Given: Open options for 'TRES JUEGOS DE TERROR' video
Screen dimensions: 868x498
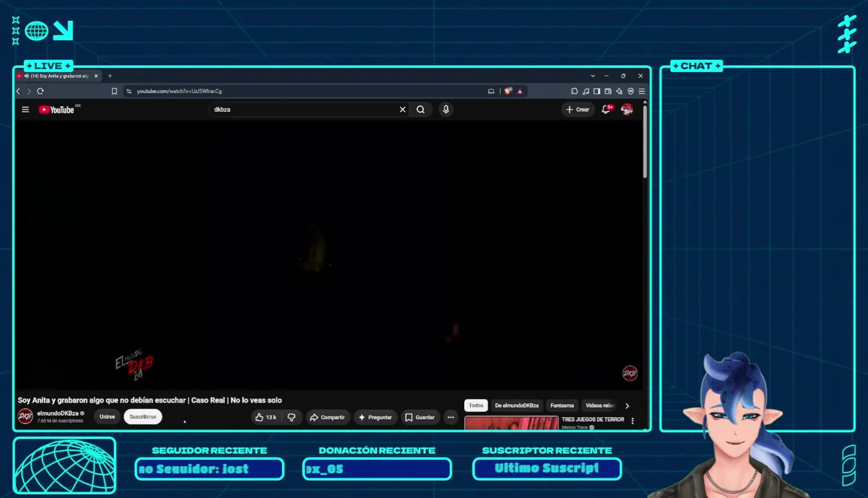Looking at the screenshot, I should [x=632, y=421].
